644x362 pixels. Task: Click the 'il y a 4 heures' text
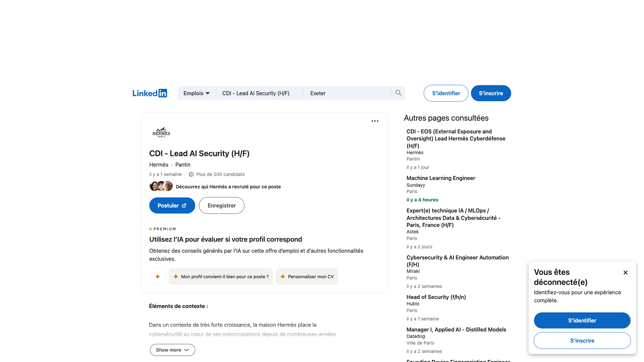pos(422,200)
